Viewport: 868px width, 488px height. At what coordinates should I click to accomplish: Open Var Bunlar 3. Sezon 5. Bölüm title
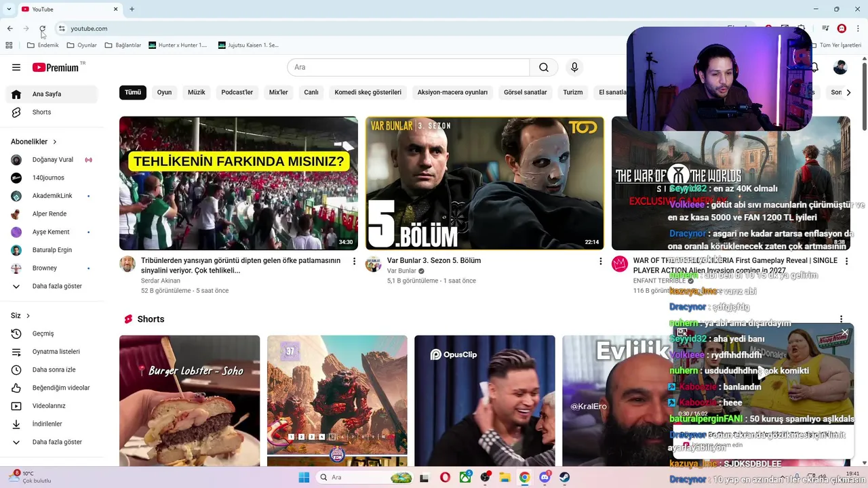click(434, 261)
